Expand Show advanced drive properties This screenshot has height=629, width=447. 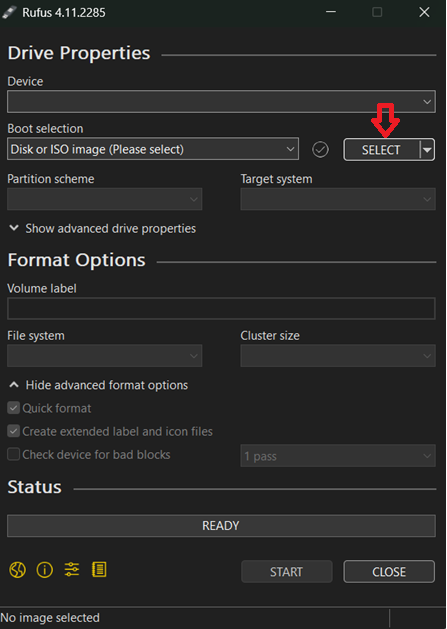102,229
